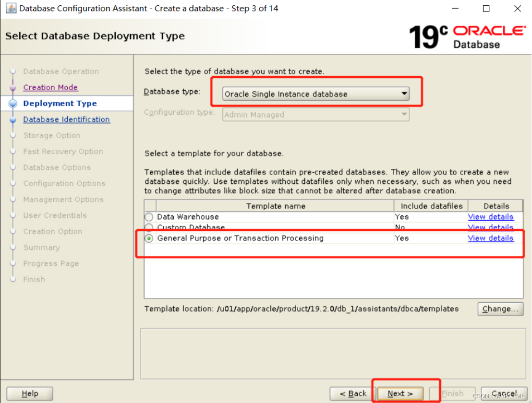Go to Creation Mode step in sidebar
The image size is (532, 403).
pos(50,87)
